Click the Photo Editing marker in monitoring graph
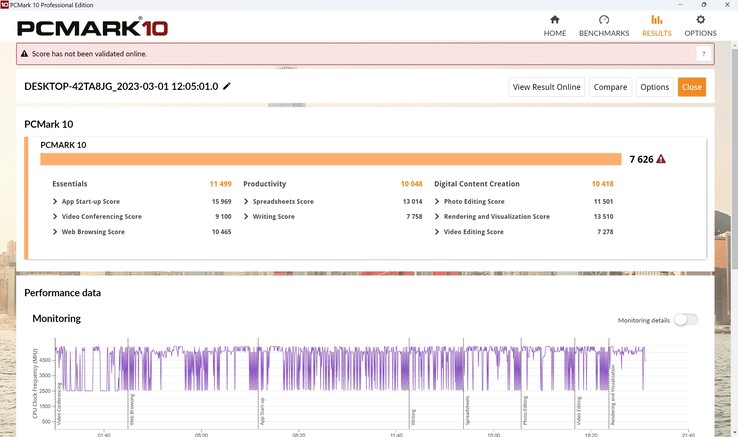Viewport: 738px width, 437px height. point(525,410)
